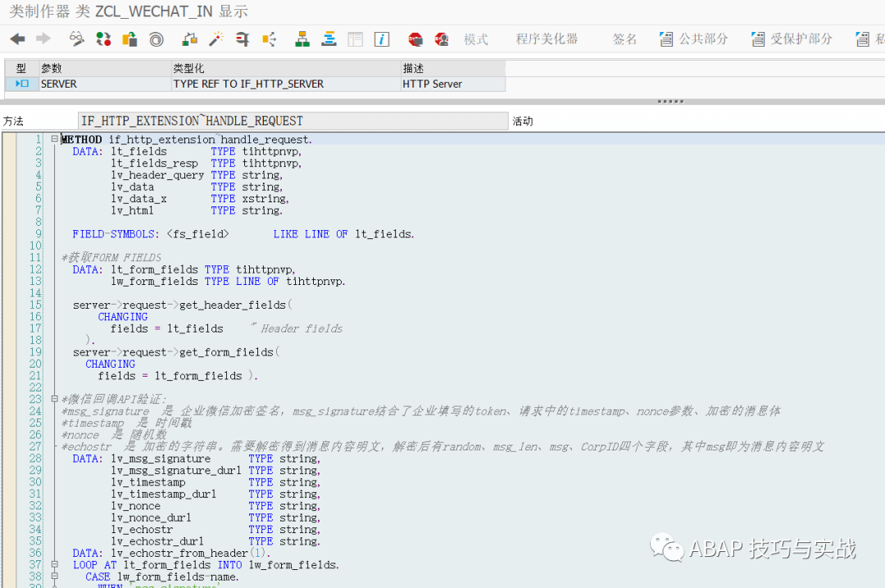Screen dimensions: 885x588
Task: Click the document icon before 公共部分
Action: (666, 39)
